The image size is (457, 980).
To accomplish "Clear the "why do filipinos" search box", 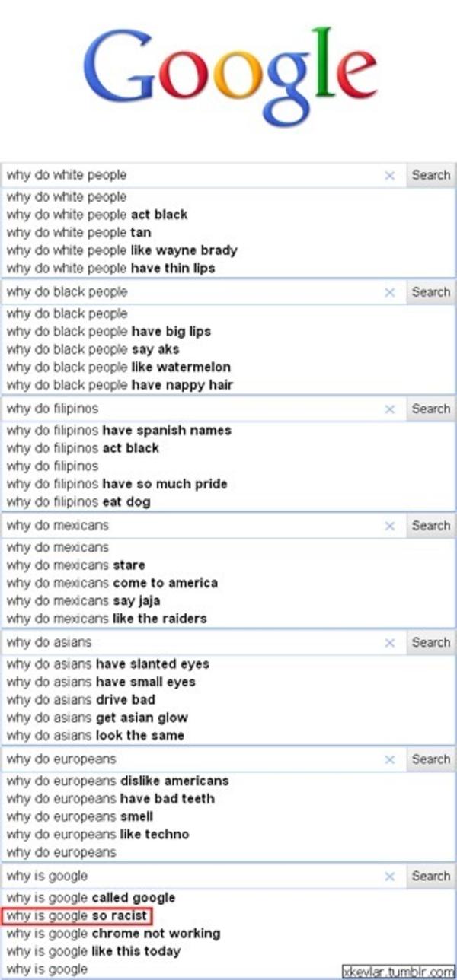I will pos(390,409).
